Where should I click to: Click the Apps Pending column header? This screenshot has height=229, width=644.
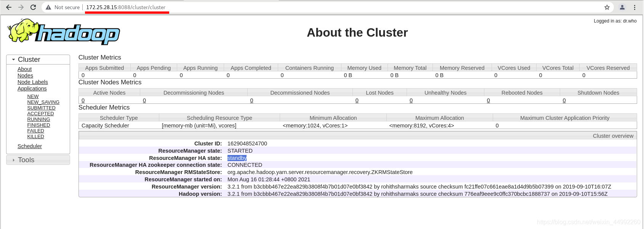point(154,68)
